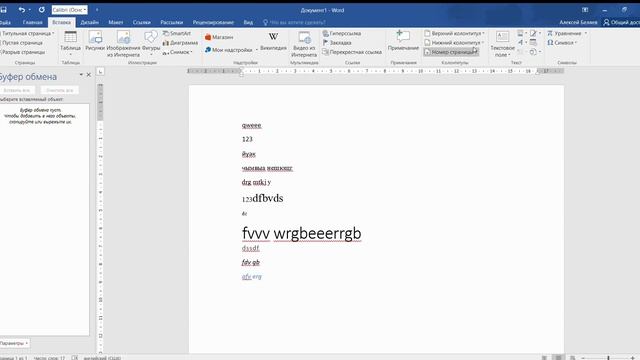This screenshot has width=640, height=360.
Task: Open the Вид tab
Action: pyautogui.click(x=248, y=22)
